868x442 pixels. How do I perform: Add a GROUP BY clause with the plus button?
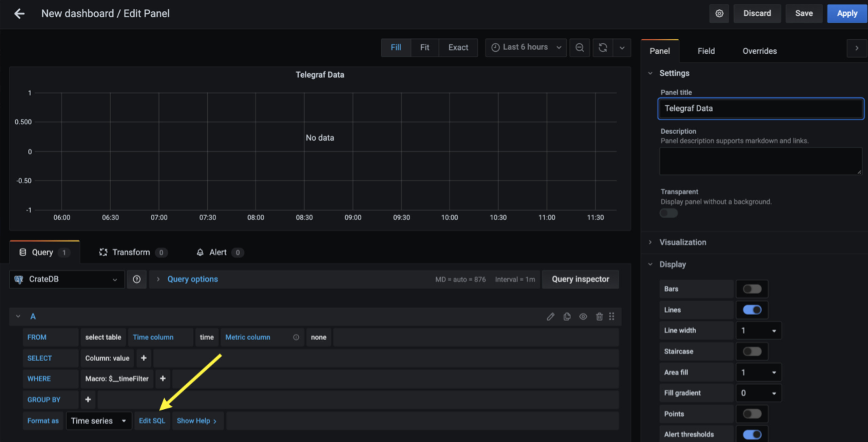point(88,400)
